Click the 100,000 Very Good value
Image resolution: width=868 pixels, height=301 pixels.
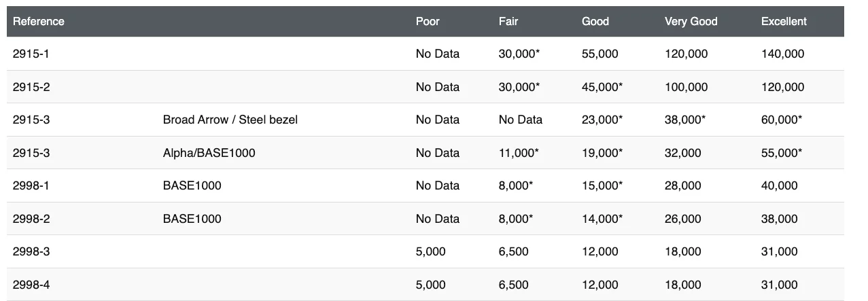coord(686,87)
